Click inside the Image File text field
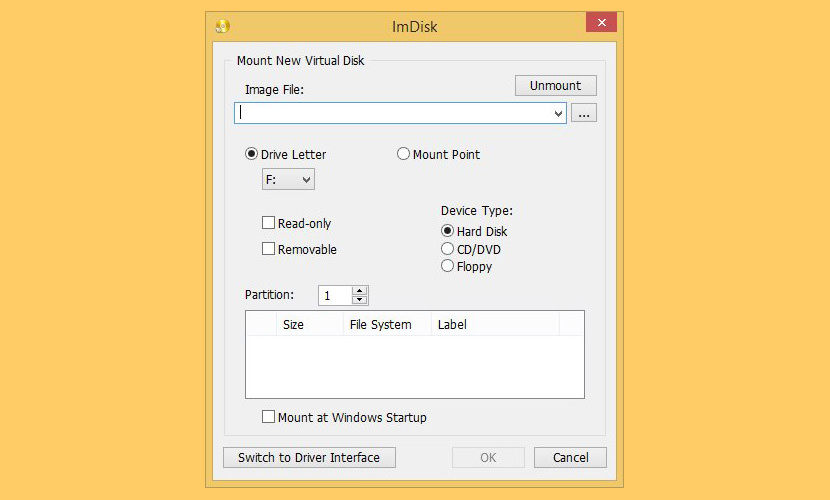830x500 pixels. click(x=392, y=113)
